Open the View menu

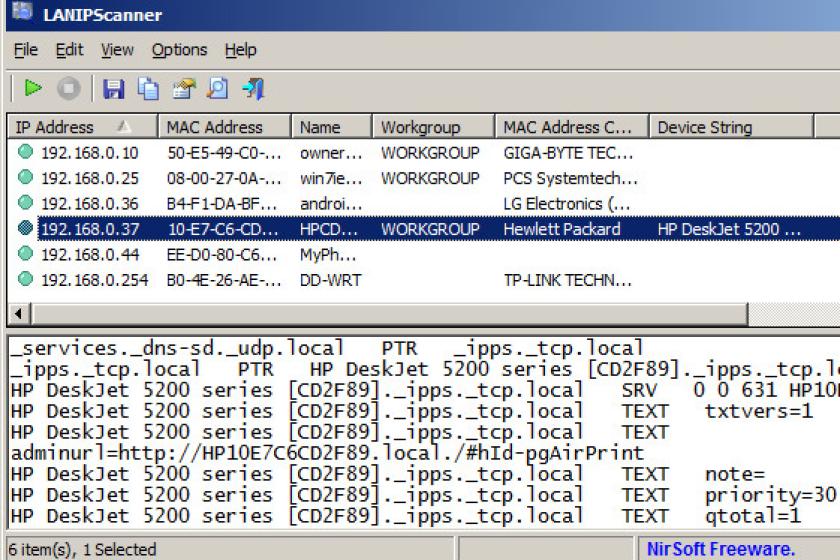pyautogui.click(x=117, y=50)
